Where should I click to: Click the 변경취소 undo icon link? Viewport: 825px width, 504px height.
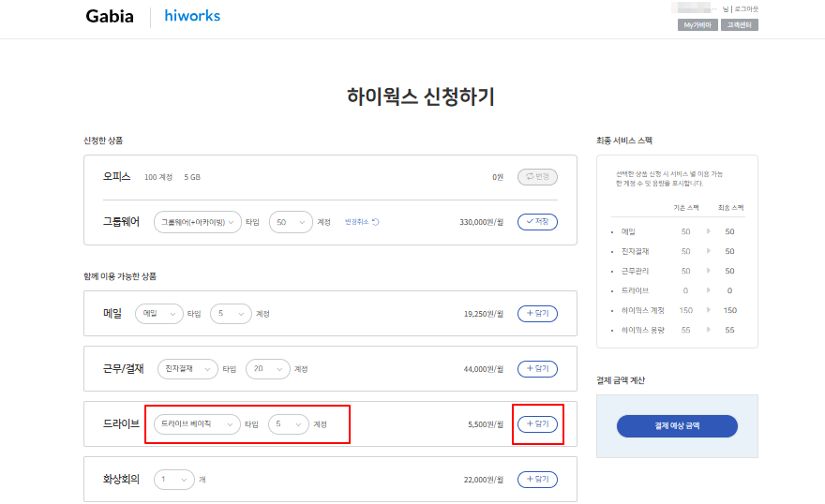point(362,222)
